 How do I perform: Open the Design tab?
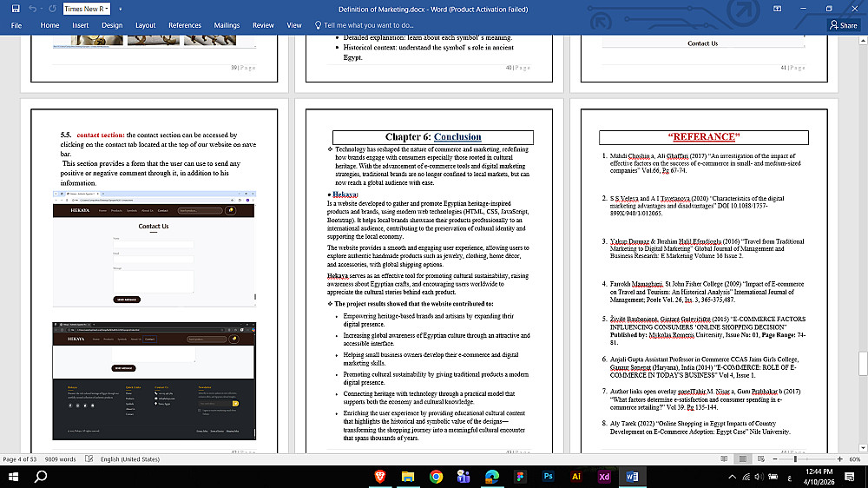(x=112, y=25)
